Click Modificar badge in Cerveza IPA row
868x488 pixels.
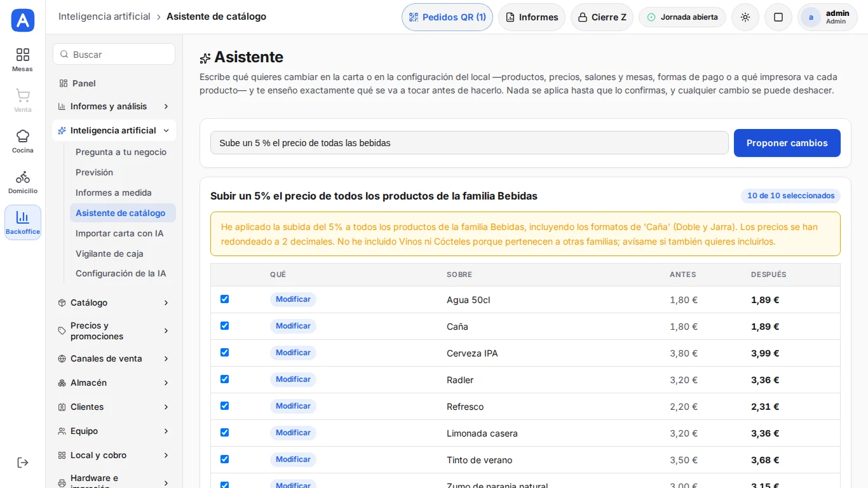[293, 353]
